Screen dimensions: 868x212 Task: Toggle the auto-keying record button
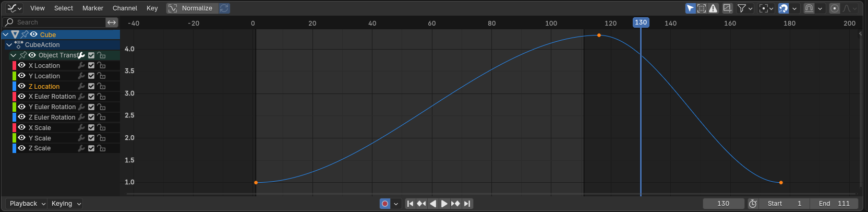[x=385, y=204]
